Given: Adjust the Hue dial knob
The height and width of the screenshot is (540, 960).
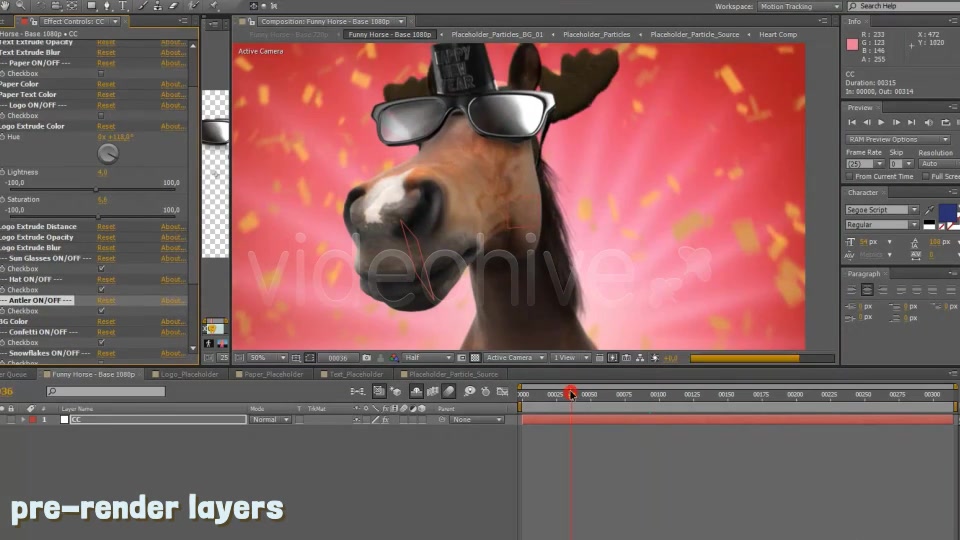Looking at the screenshot, I should point(108,154).
